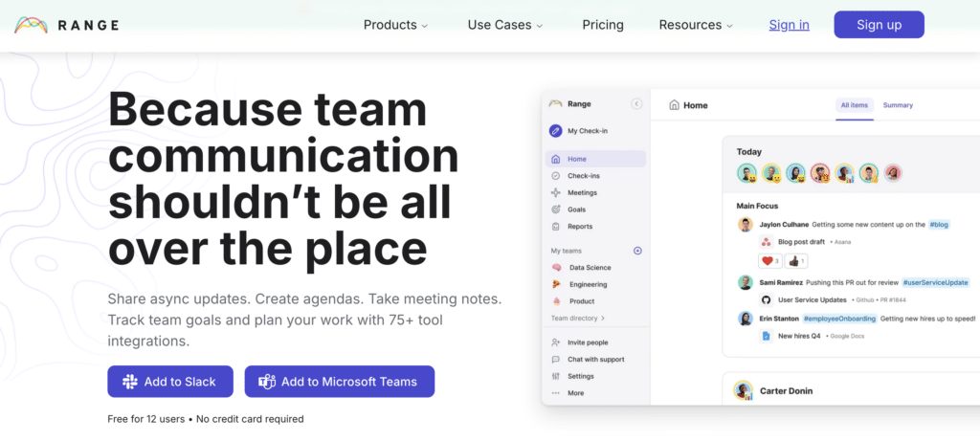This screenshot has height=441, width=980.
Task: Add a team with the plus icon
Action: tap(637, 251)
